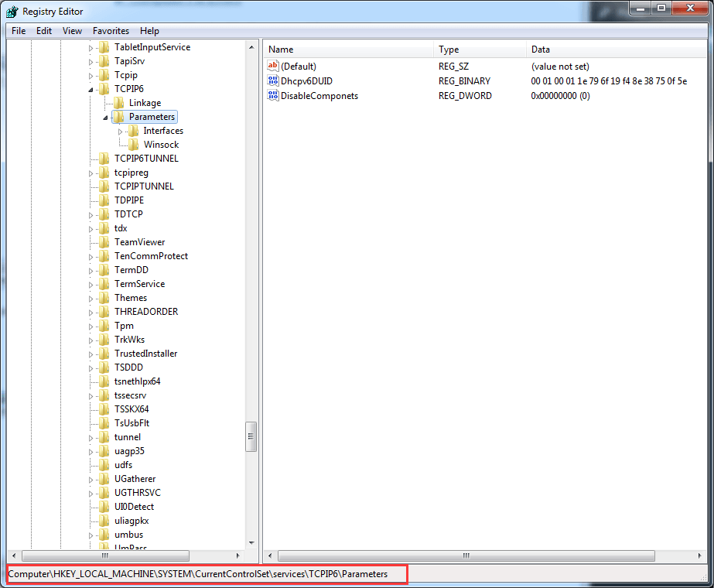Collapse the TCPIP6 tree node
The image size is (714, 588).
coord(91,90)
